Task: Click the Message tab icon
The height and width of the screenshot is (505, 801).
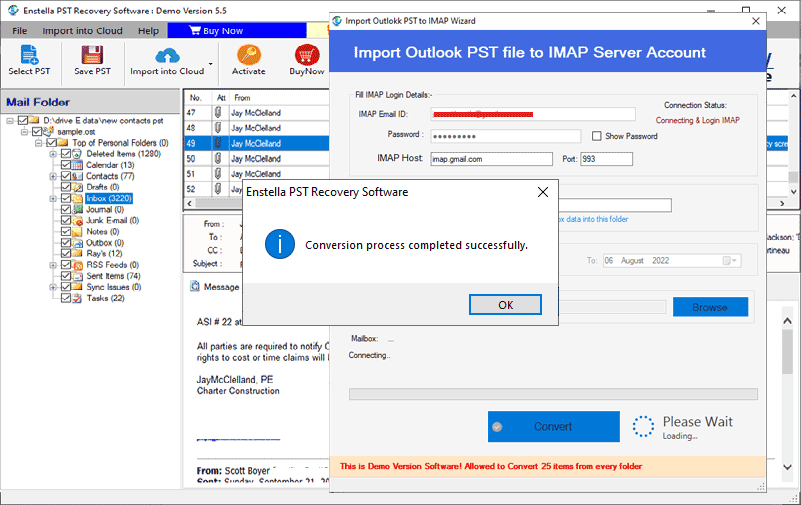Action: (x=195, y=286)
